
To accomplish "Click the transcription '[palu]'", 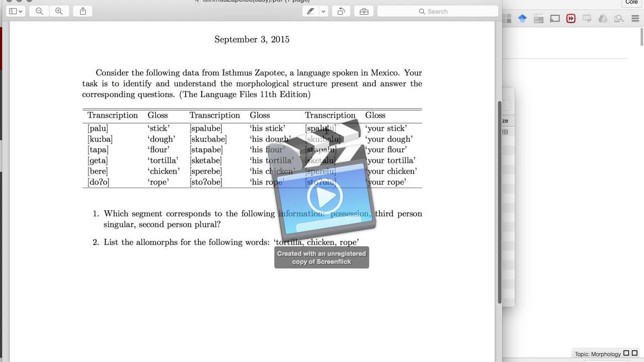I will tap(98, 128).
